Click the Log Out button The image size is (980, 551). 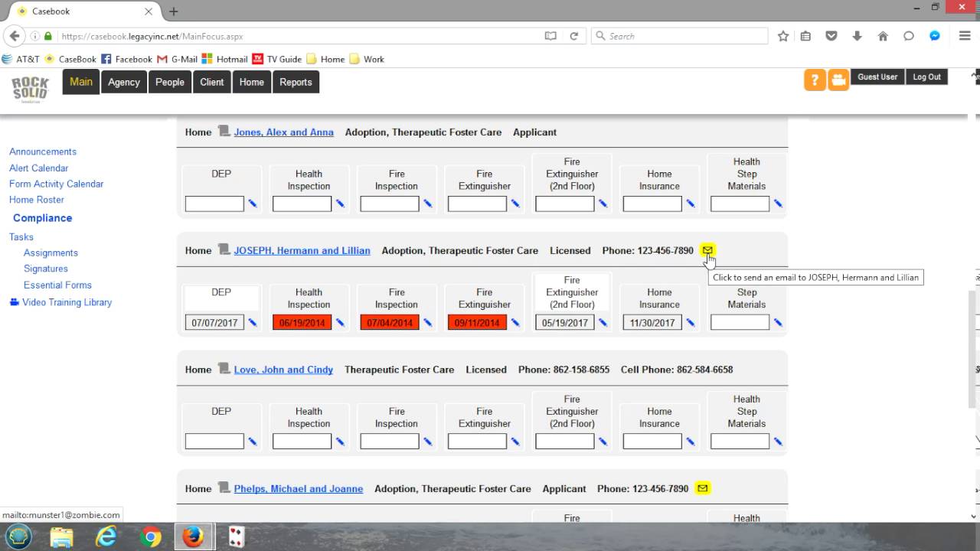tap(926, 77)
